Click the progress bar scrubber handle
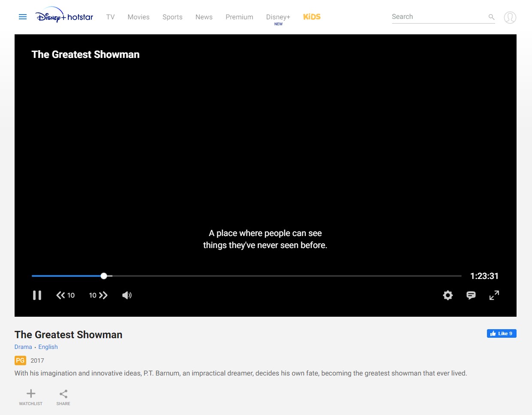The image size is (532, 415). coord(104,276)
